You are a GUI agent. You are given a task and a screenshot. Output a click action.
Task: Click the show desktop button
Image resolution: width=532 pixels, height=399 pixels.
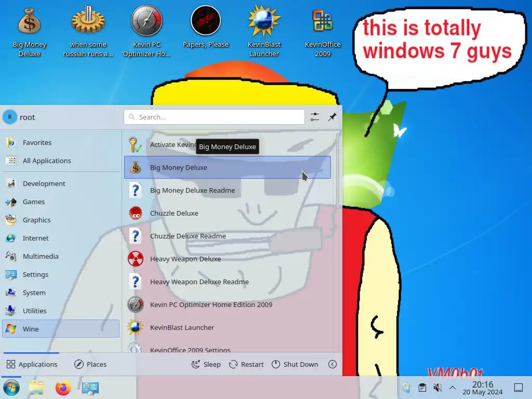tap(518, 388)
